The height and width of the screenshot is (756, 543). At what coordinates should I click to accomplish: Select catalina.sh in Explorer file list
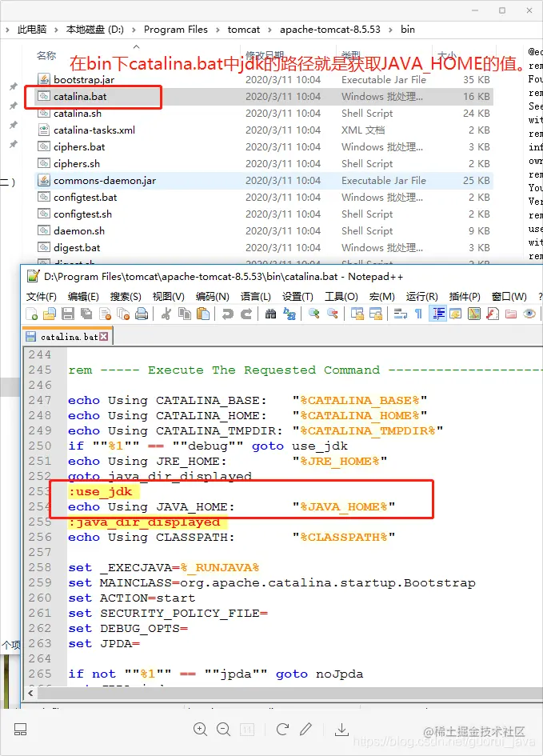tap(264, 114)
